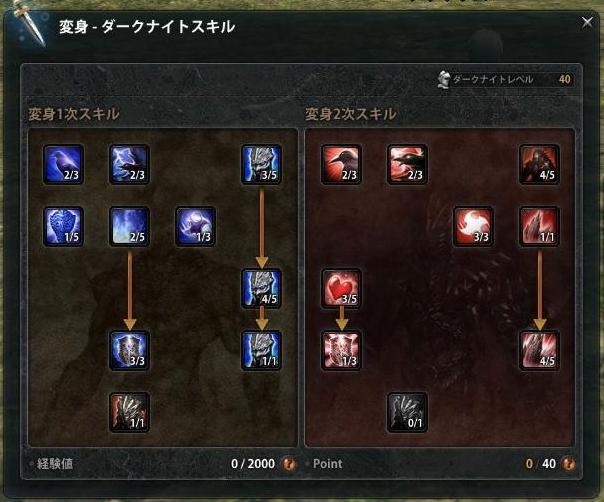Click the blue knight skill 4/5
The height and width of the screenshot is (502, 604).
(x=261, y=289)
